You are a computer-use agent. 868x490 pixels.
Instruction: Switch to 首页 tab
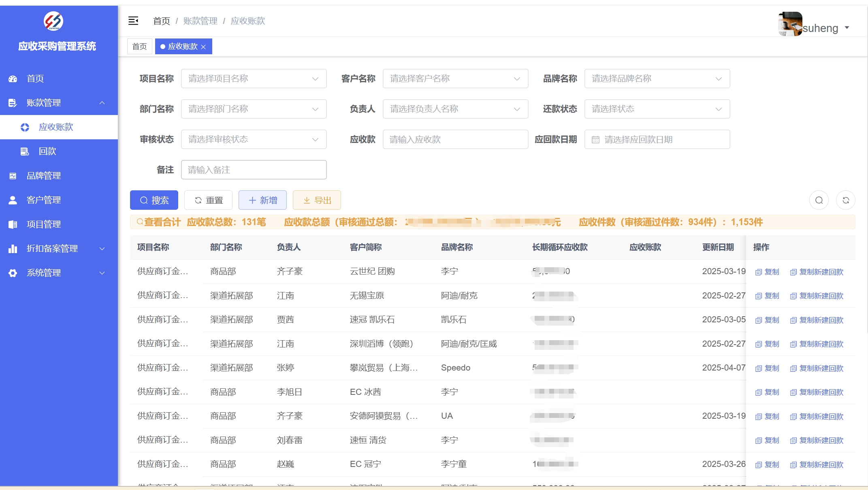click(139, 47)
